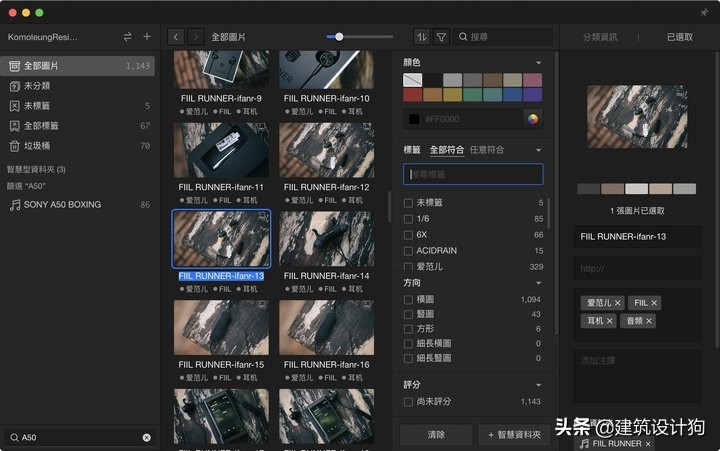Check the 1/6 tag filter checkbox
720x451 pixels.
tap(408, 219)
